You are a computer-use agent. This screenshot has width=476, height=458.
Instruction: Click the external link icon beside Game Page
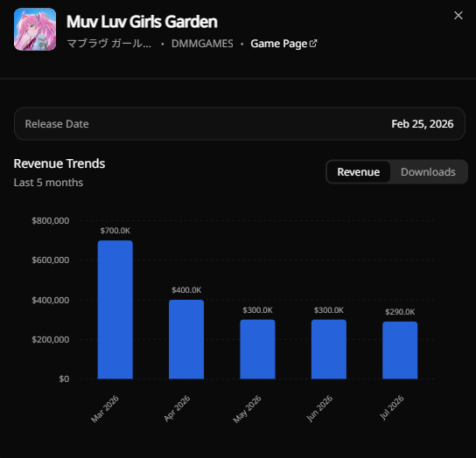313,44
